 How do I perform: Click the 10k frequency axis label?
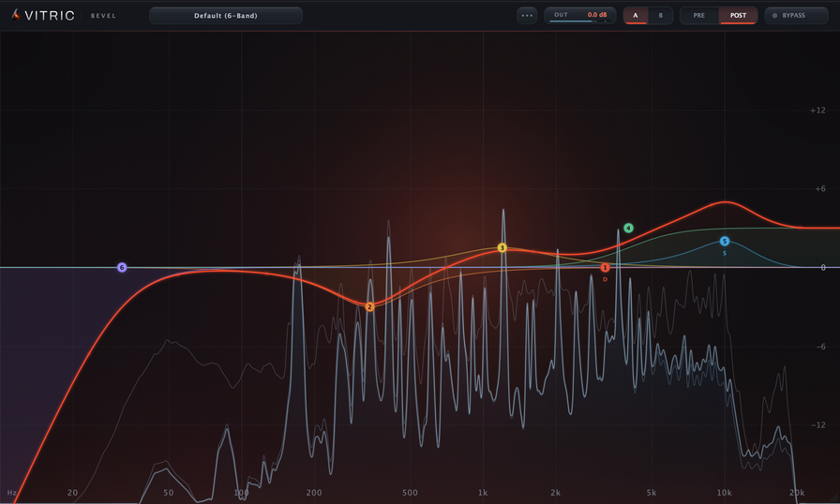(725, 492)
